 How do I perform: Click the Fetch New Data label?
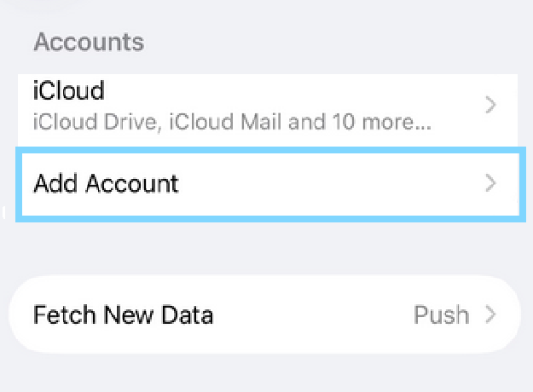[123, 314]
